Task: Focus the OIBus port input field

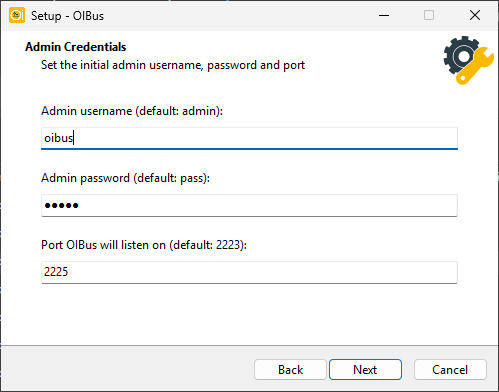Action: pos(249,272)
